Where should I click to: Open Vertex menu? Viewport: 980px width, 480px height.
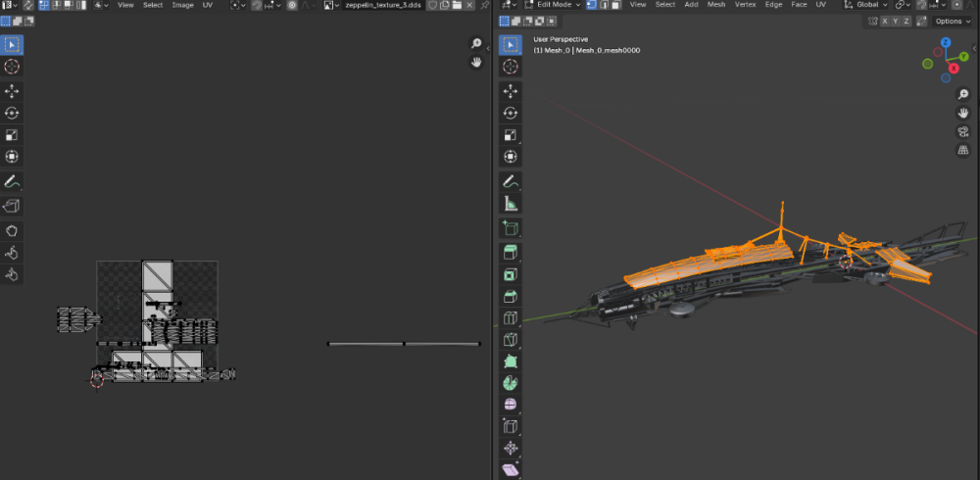click(745, 5)
